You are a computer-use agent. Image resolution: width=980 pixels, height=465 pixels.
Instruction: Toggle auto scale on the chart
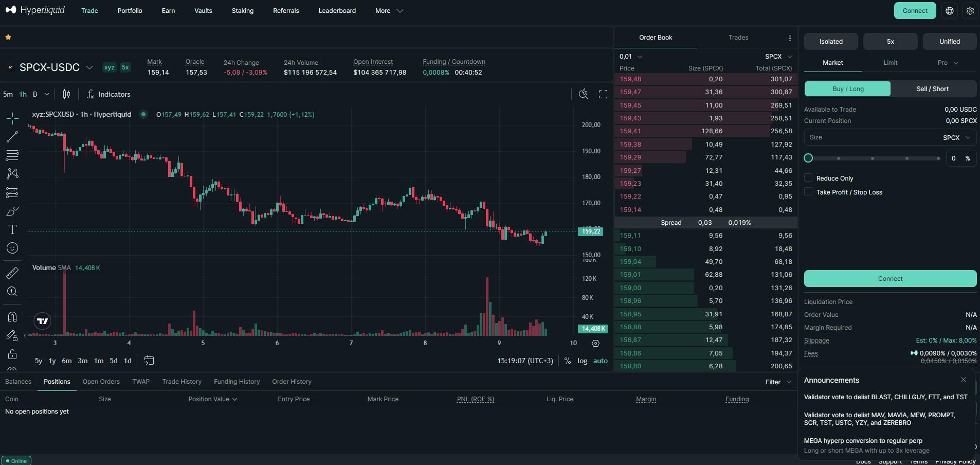(600, 361)
